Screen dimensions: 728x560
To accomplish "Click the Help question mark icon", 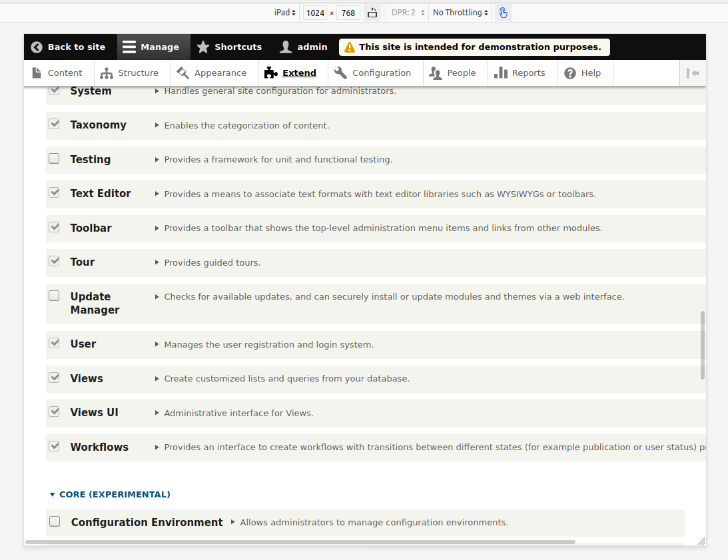I will tap(569, 72).
